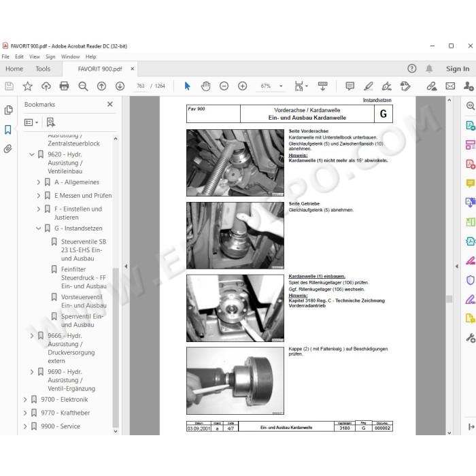Open the Feinfilter Steuerdruck bookmark
Screen dimensions: 476x476
(84, 277)
